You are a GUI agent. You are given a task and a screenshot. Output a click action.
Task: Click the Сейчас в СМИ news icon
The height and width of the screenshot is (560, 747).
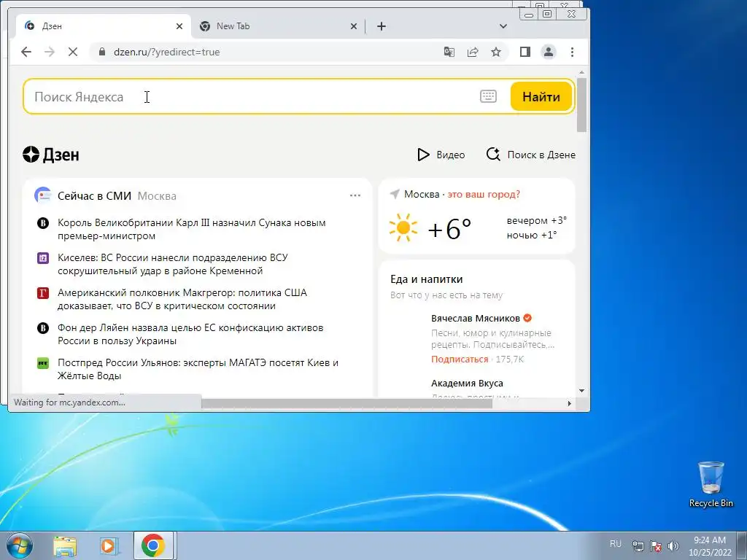coord(43,195)
